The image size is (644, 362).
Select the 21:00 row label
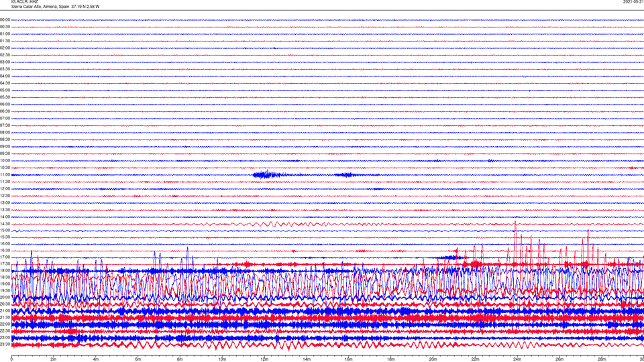pos(5,310)
